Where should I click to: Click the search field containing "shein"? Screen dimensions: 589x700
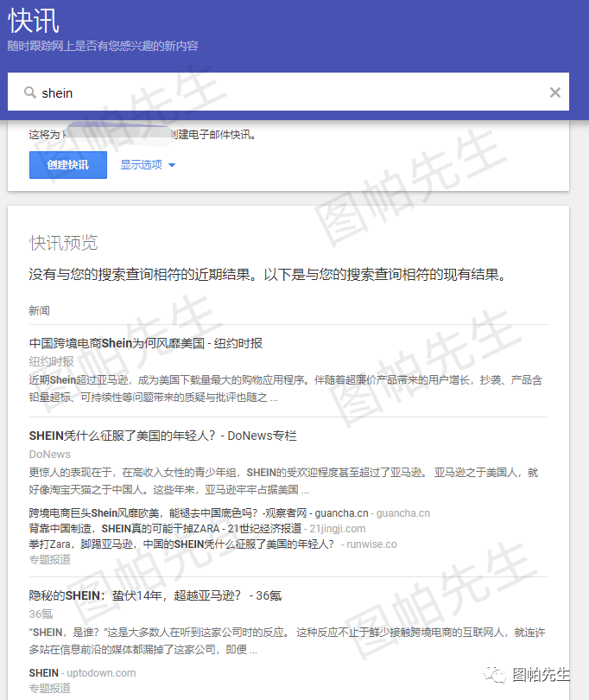(285, 92)
